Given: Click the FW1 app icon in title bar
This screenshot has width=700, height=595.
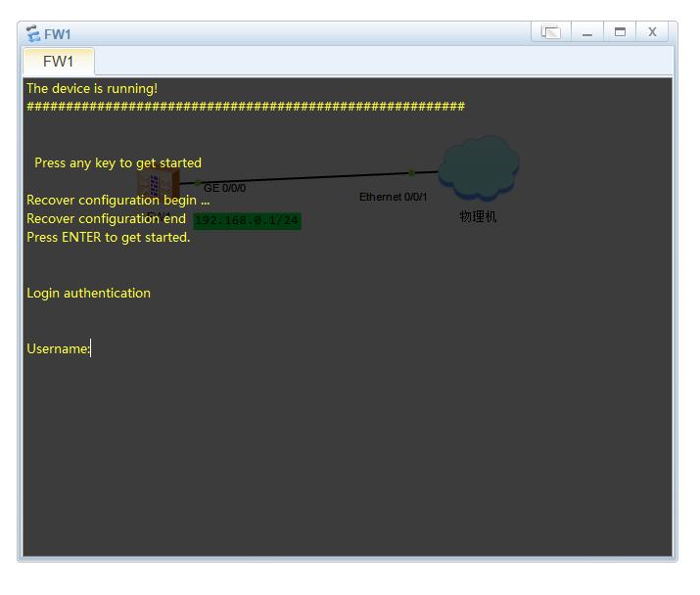Looking at the screenshot, I should tap(33, 34).
